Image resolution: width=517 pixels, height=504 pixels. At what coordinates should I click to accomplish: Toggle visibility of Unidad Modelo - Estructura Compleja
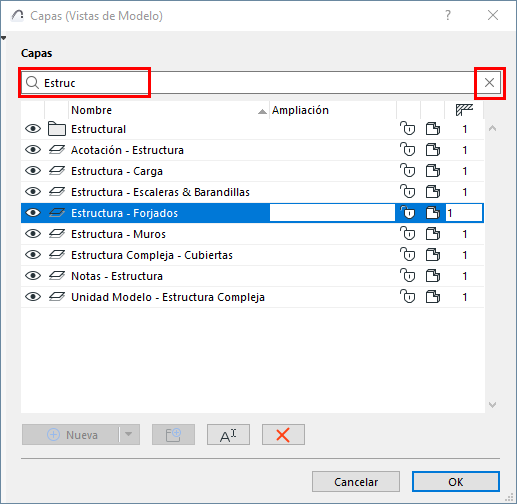coord(33,297)
